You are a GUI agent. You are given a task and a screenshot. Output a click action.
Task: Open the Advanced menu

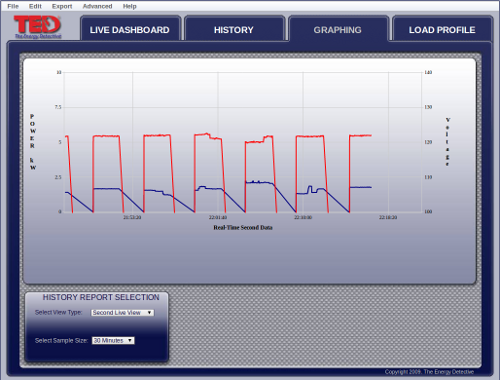click(97, 6)
